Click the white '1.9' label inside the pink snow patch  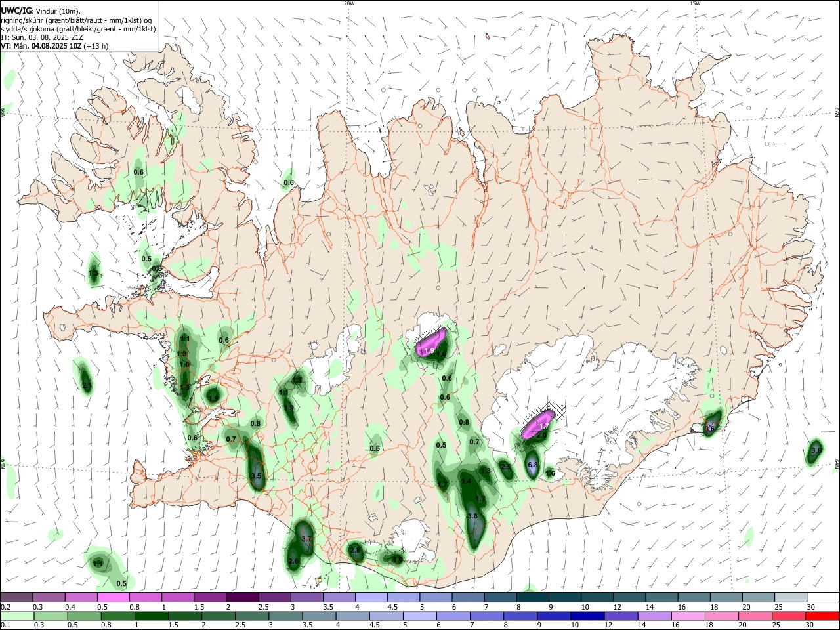pyautogui.click(x=430, y=351)
